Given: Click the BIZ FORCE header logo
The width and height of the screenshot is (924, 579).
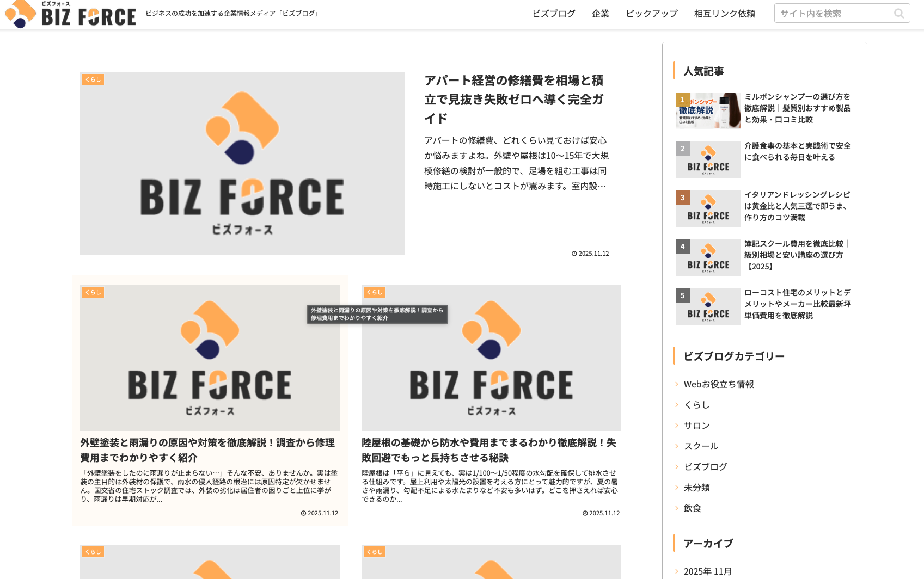Looking at the screenshot, I should click(x=71, y=14).
